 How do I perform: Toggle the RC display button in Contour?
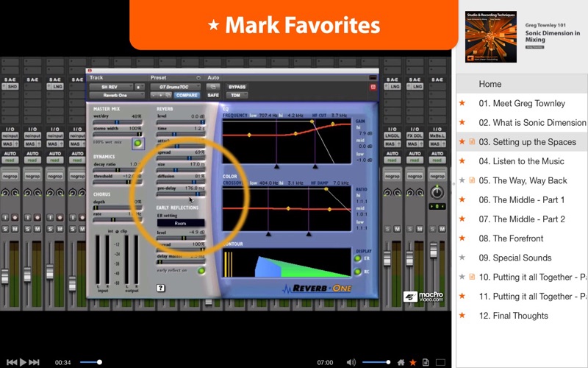pos(357,272)
